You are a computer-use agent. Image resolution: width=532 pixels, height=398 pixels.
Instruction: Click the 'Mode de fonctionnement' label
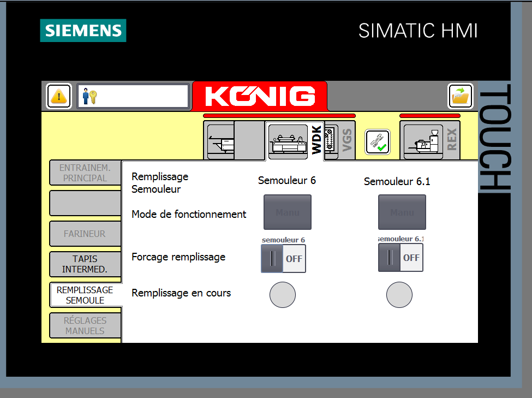189,214
